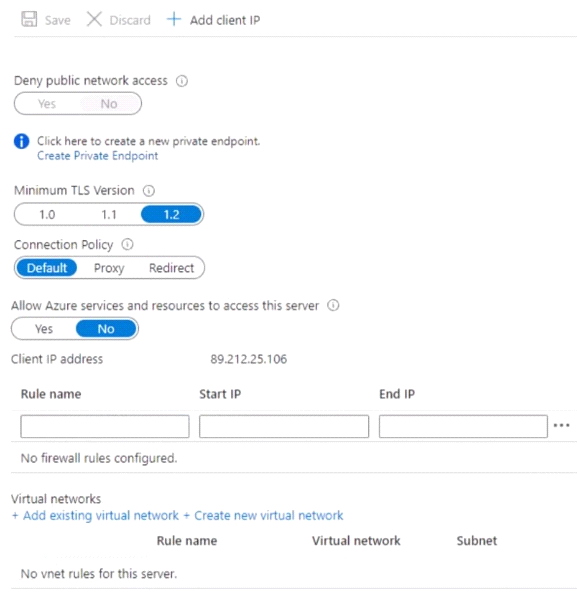Viewport: 577px width, 595px height.
Task: Open info tooltip beside Connection Policy
Action: coord(127,244)
